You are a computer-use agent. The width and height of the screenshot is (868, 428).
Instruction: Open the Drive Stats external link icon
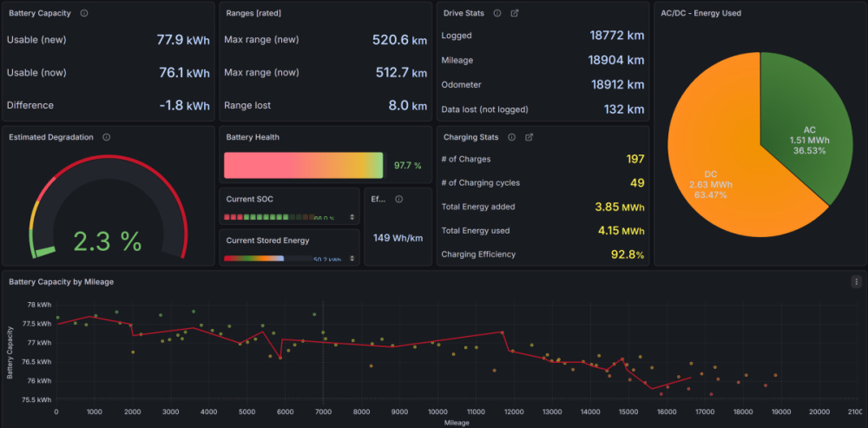point(514,13)
